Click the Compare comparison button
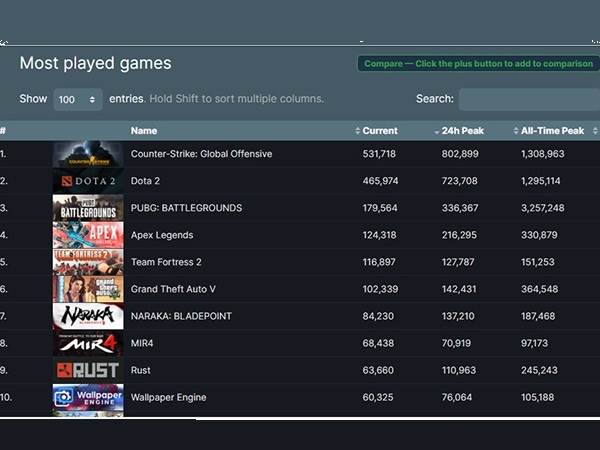 click(478, 64)
